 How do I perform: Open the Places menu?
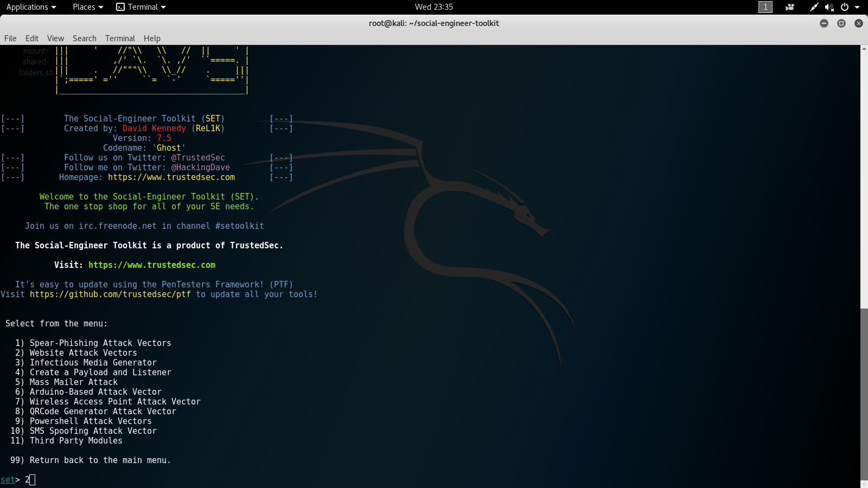pyautogui.click(x=87, y=7)
